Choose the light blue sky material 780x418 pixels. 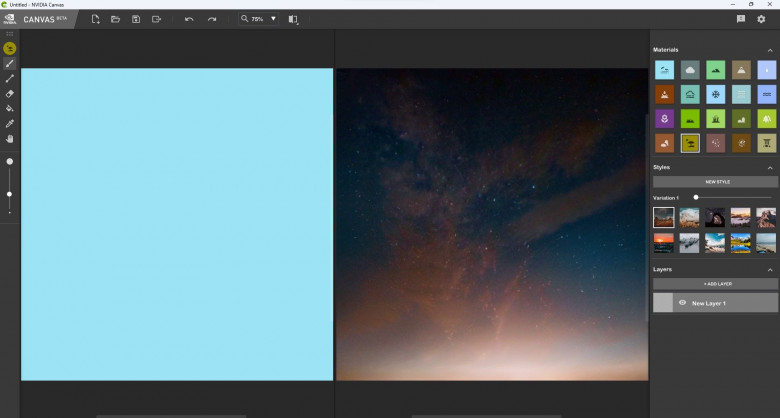pyautogui.click(x=664, y=70)
